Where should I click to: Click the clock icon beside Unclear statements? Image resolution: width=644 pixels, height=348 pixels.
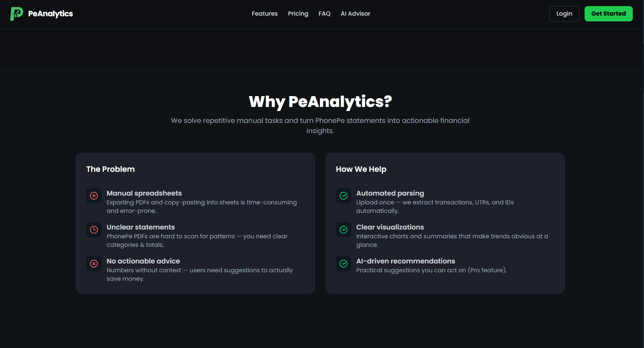click(x=94, y=230)
